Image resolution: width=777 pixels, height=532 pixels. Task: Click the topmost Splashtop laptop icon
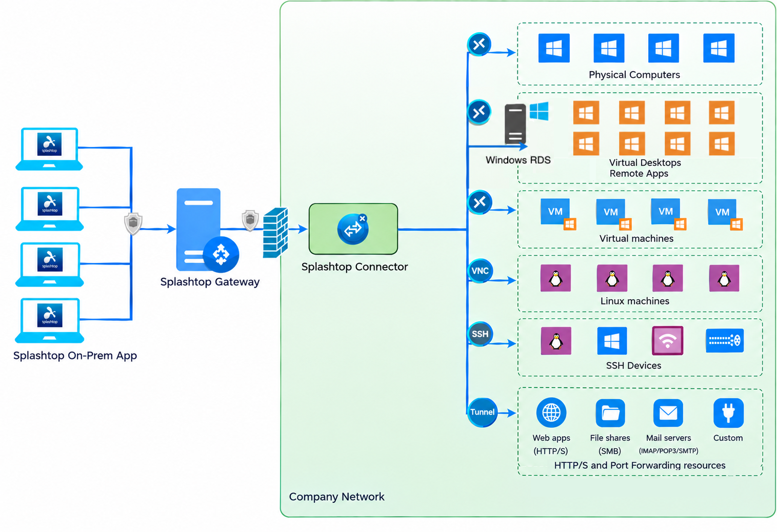[x=49, y=149]
